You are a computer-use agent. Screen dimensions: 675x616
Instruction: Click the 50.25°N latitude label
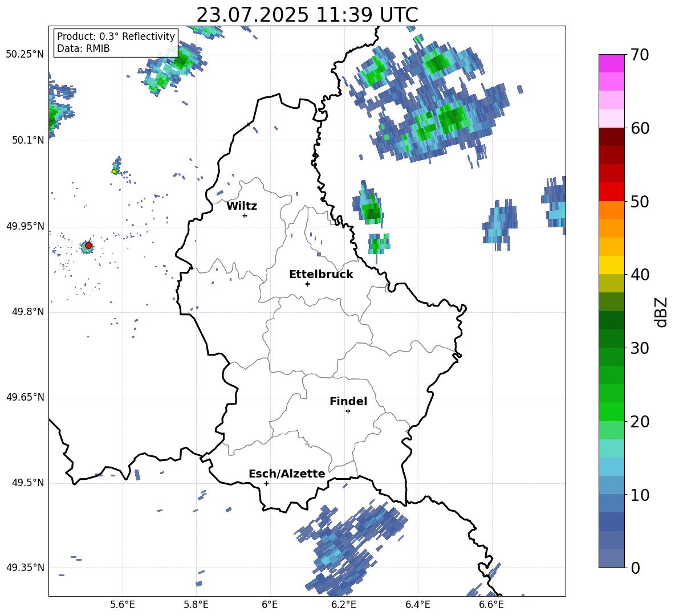click(x=25, y=55)
